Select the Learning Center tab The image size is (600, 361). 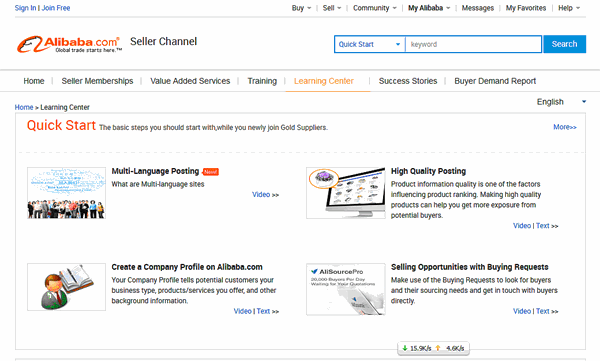point(324,81)
